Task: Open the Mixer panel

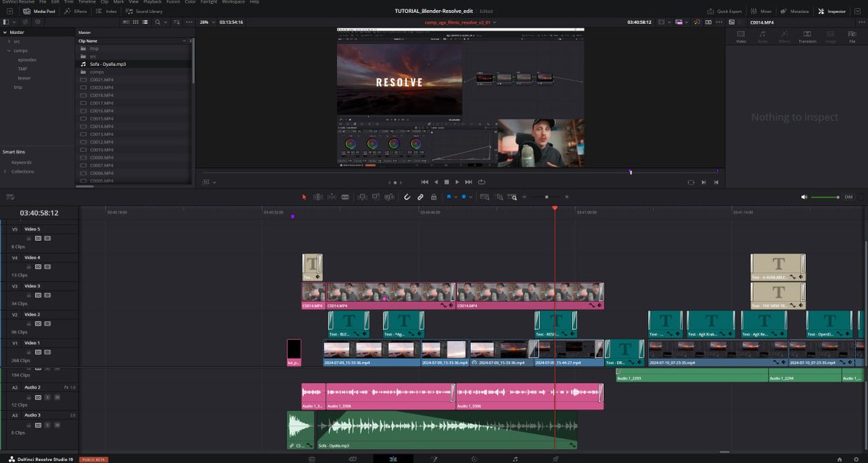Action: tap(762, 12)
